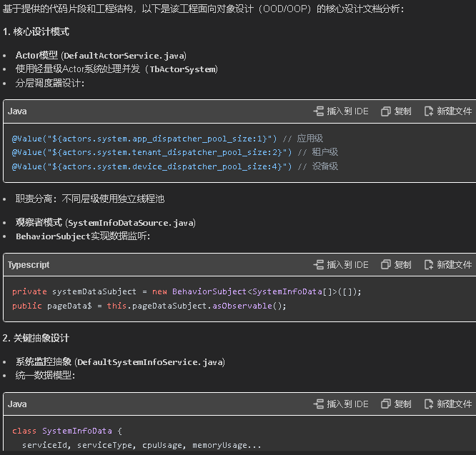Screen dimensions: 476x455
Task: Click the '统一数据模型' bullet text
Action: (46, 376)
